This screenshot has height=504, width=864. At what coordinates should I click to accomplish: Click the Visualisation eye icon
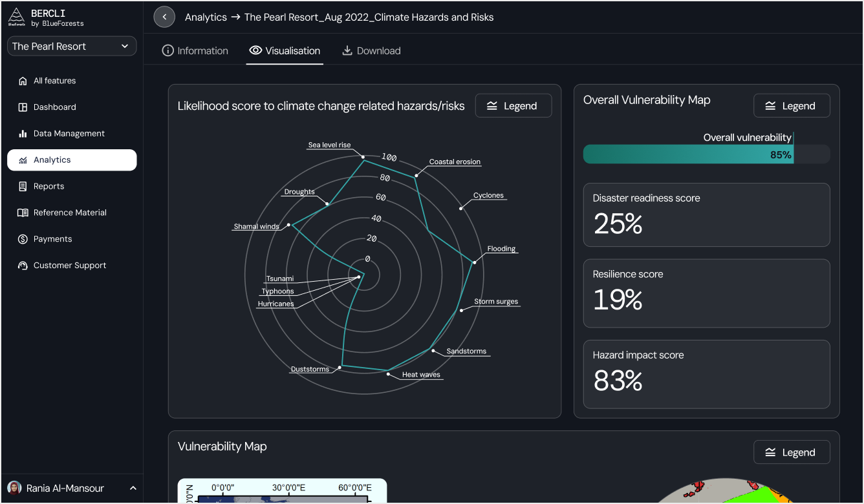(x=255, y=50)
